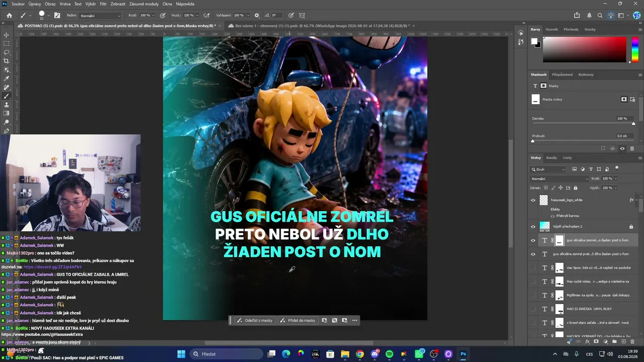Switch to the Vzorky panel tab
This screenshot has height=362, width=644.
(x=590, y=29)
